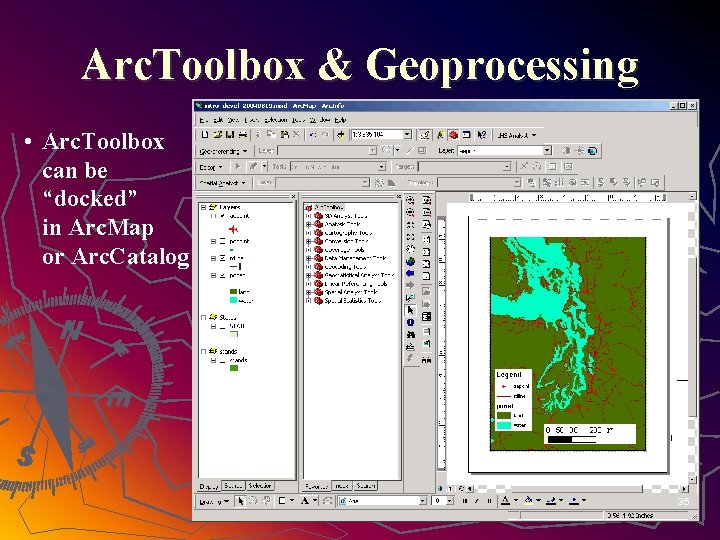Click the Save floppy disk icon
Image resolution: width=720 pixels, height=540 pixels.
click(x=230, y=135)
